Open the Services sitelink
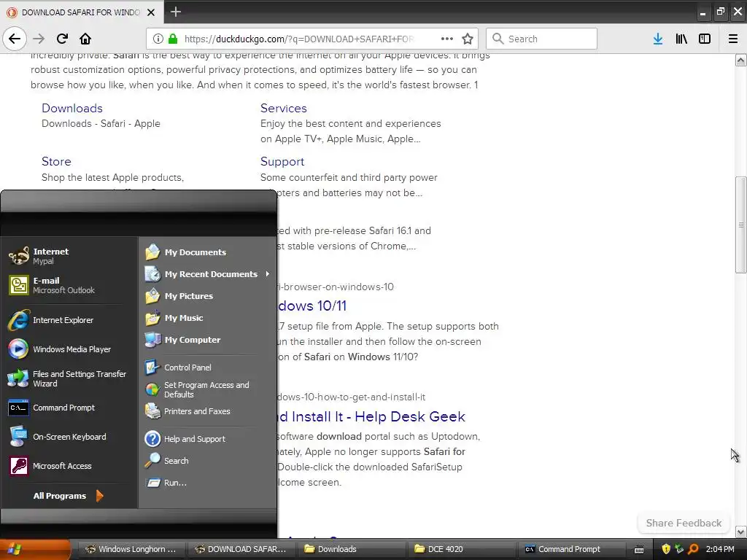 (284, 108)
